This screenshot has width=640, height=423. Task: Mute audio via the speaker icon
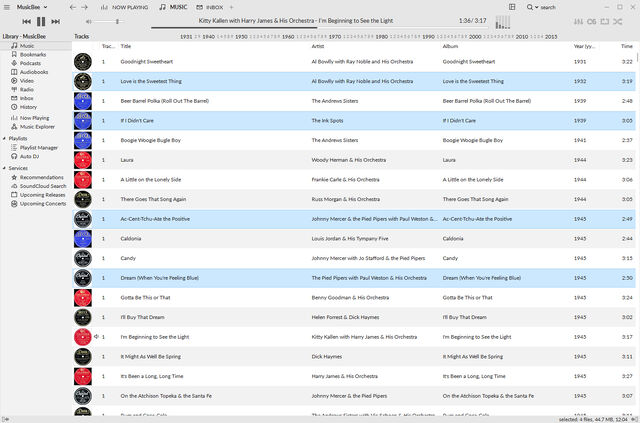click(x=89, y=21)
